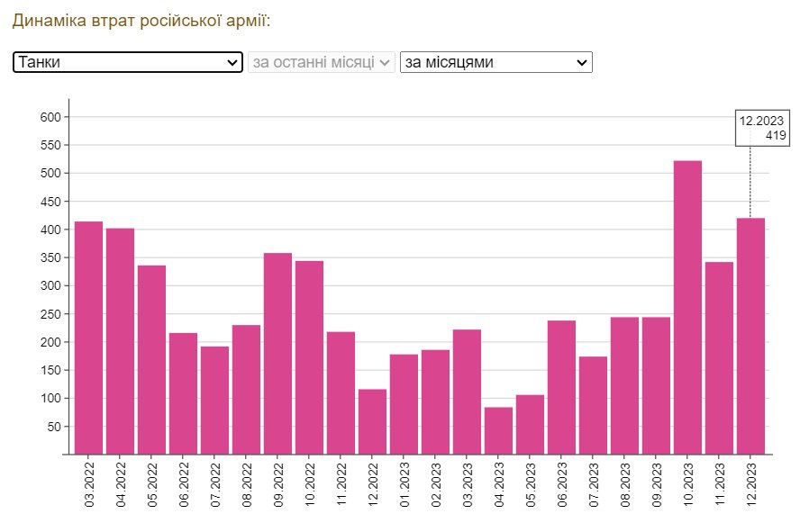Screen dimensions: 800x532
Task: Click the 10.2023 x-axis label
Action: click(x=688, y=487)
